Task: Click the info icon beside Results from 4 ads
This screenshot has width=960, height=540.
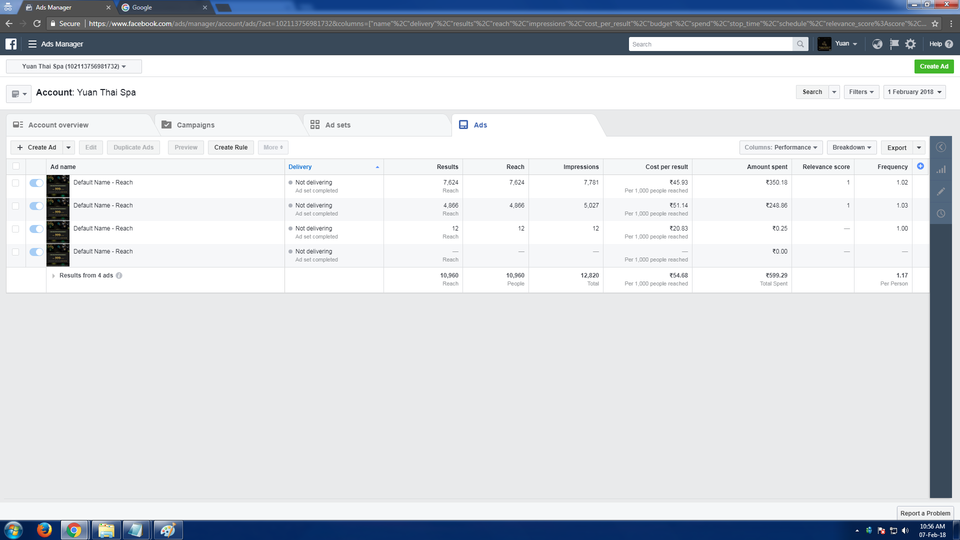Action: coord(119,276)
